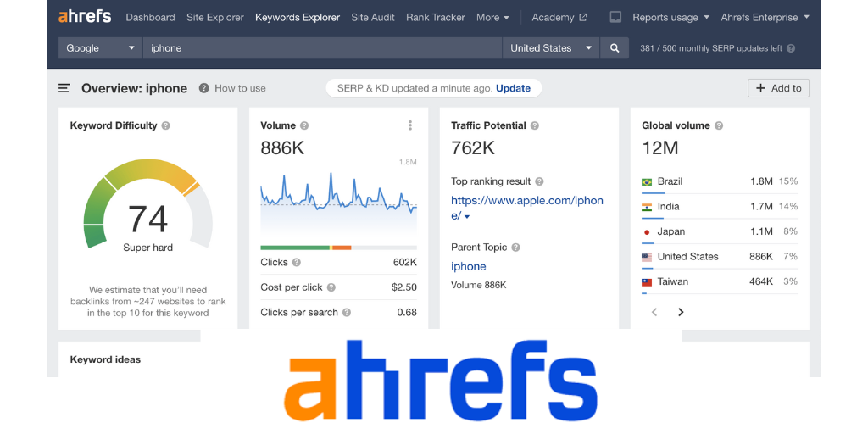The image size is (868, 434).
Task: Open Ahrefs Enterprise account dropdown
Action: (765, 17)
